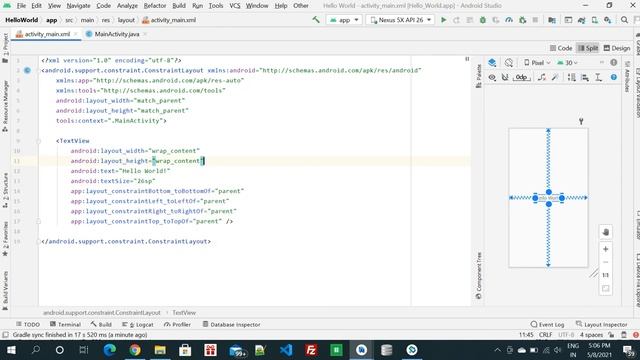Click the blue help question mark icon
640x360 pixels.
point(613,77)
